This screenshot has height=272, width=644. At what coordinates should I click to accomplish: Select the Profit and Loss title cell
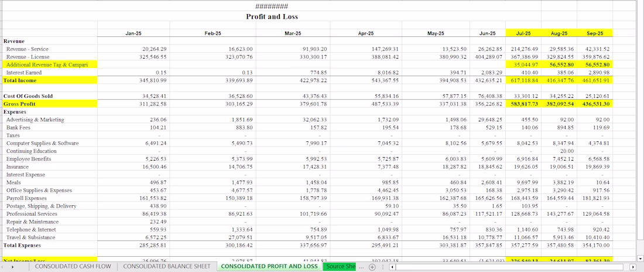coord(272,16)
